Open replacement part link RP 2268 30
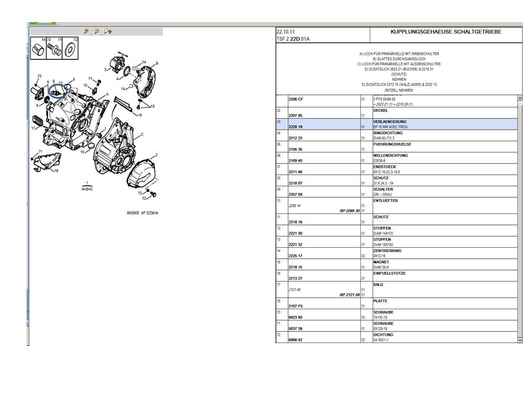 pyautogui.click(x=350, y=211)
